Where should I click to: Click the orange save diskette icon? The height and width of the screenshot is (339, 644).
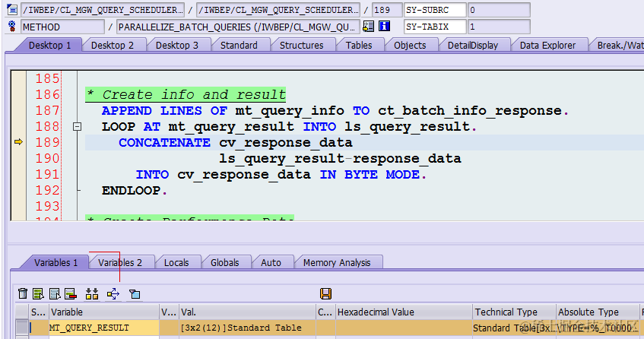(325, 293)
